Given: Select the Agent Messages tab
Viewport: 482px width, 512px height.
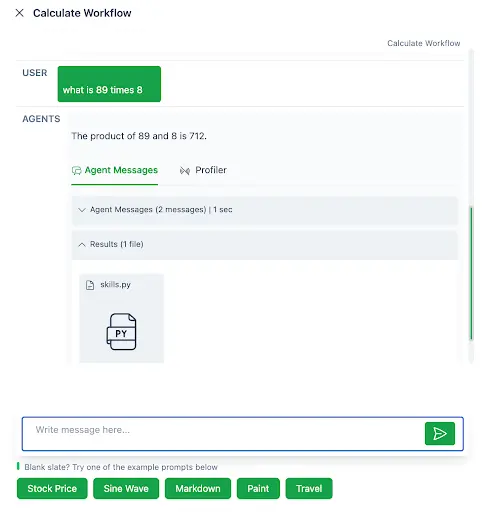Looking at the screenshot, I should click(x=115, y=170).
